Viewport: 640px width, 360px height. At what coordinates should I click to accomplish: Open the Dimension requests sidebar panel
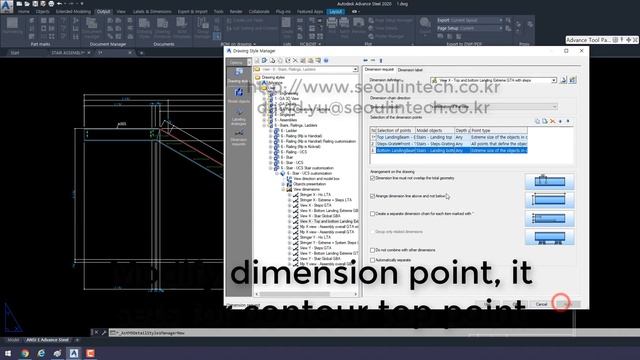239,137
